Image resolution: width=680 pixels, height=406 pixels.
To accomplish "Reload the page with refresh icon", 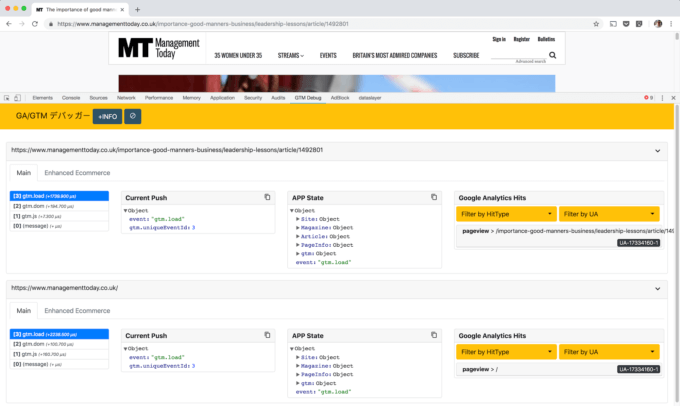I will pos(35,24).
